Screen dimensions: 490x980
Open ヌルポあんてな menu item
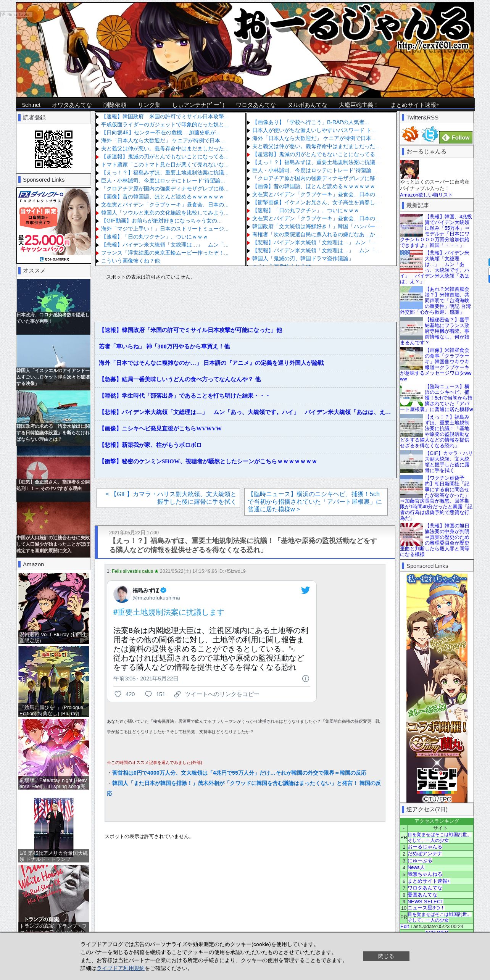pos(307,105)
